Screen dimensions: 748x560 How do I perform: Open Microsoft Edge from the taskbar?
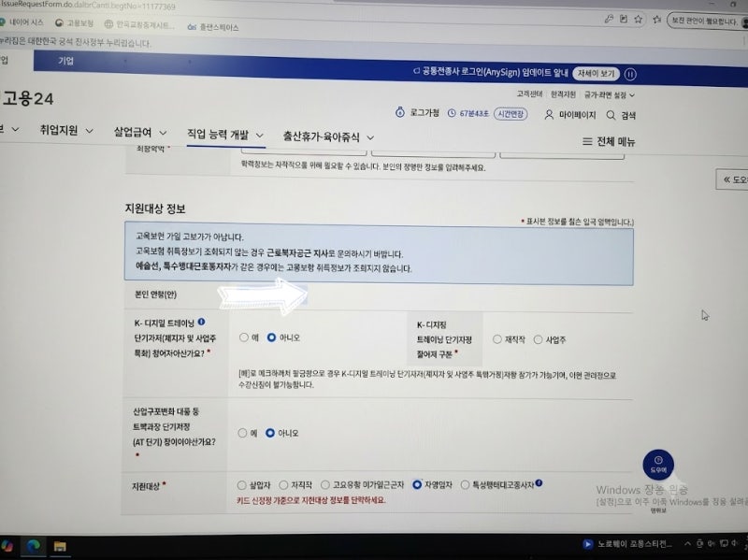click(33, 546)
